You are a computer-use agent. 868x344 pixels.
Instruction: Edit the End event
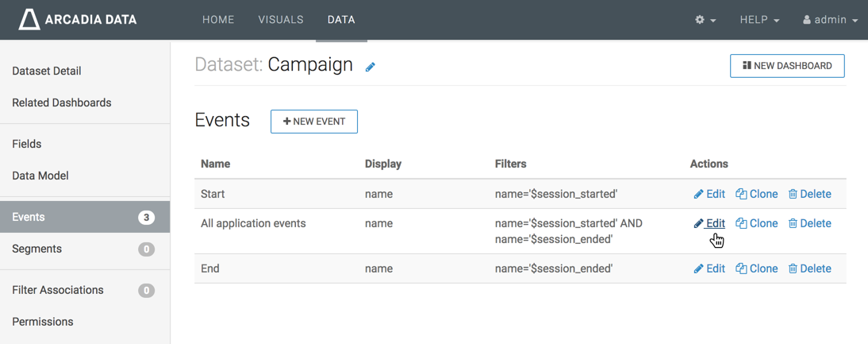[x=709, y=269]
